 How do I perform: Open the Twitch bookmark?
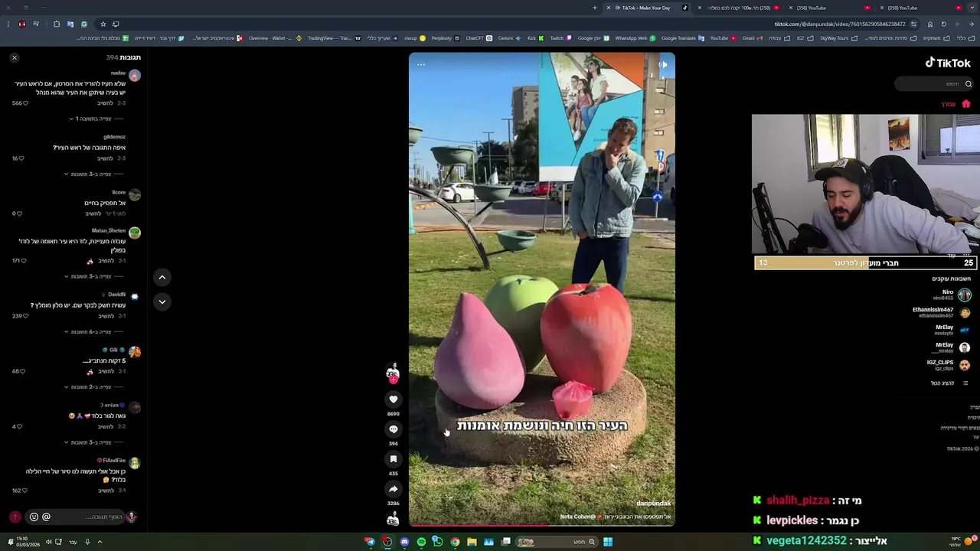(560, 37)
